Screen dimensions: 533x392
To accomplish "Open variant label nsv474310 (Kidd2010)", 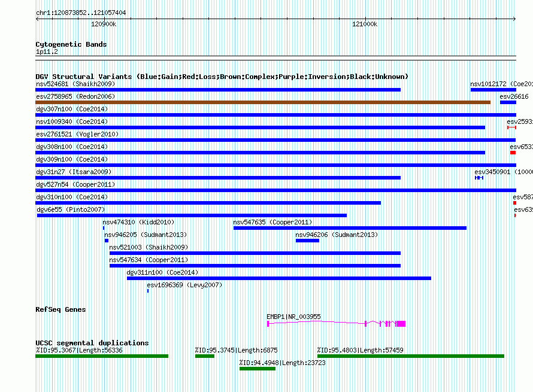I will [x=138, y=222].
